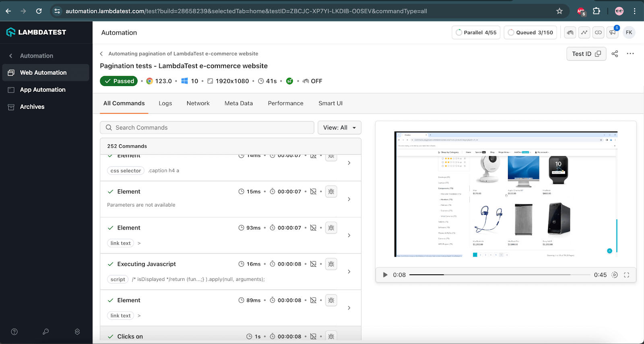Open the Smart UI tab
Image resolution: width=644 pixels, height=344 pixels.
point(330,103)
